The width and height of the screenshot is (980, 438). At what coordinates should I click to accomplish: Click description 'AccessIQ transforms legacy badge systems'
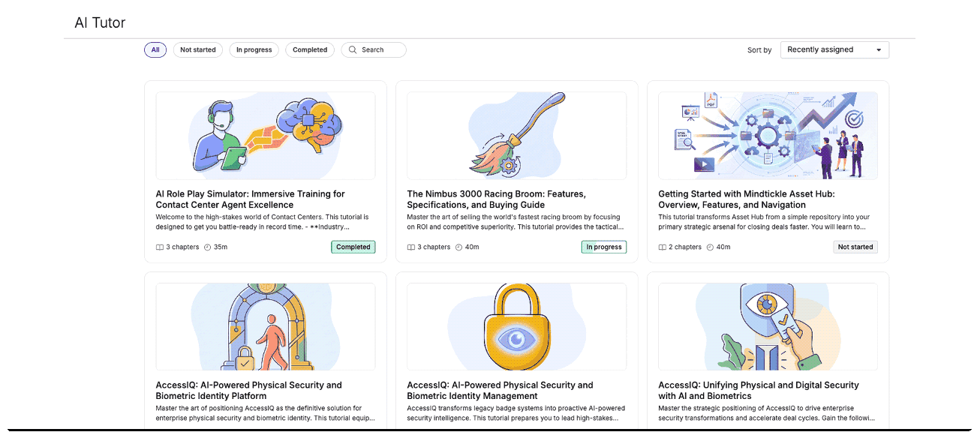point(515,413)
